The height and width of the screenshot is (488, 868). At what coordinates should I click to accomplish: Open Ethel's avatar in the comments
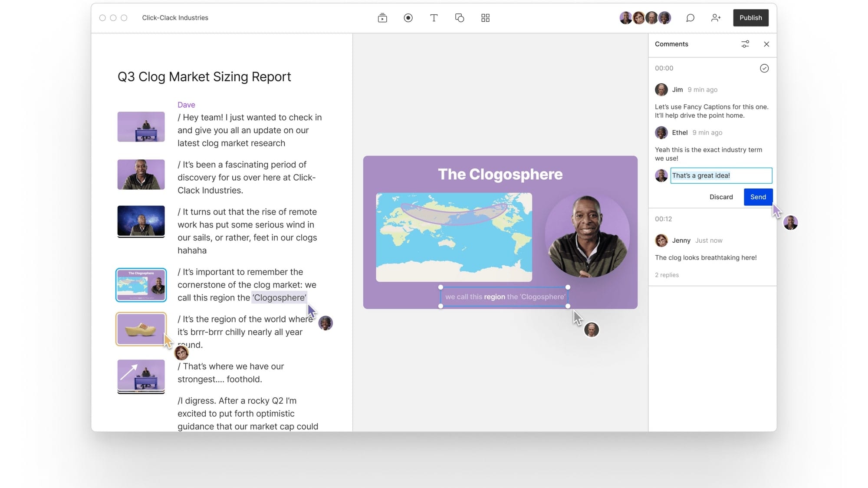click(x=661, y=132)
